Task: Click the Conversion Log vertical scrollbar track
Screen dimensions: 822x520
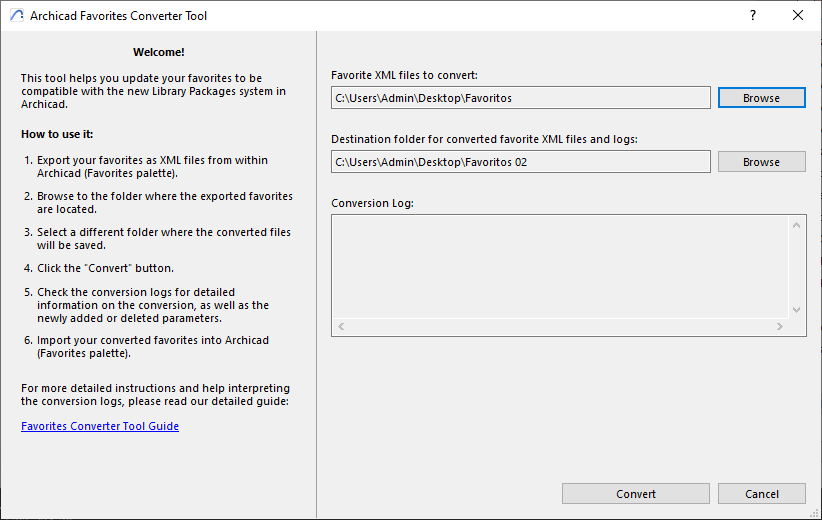Action: point(797,267)
